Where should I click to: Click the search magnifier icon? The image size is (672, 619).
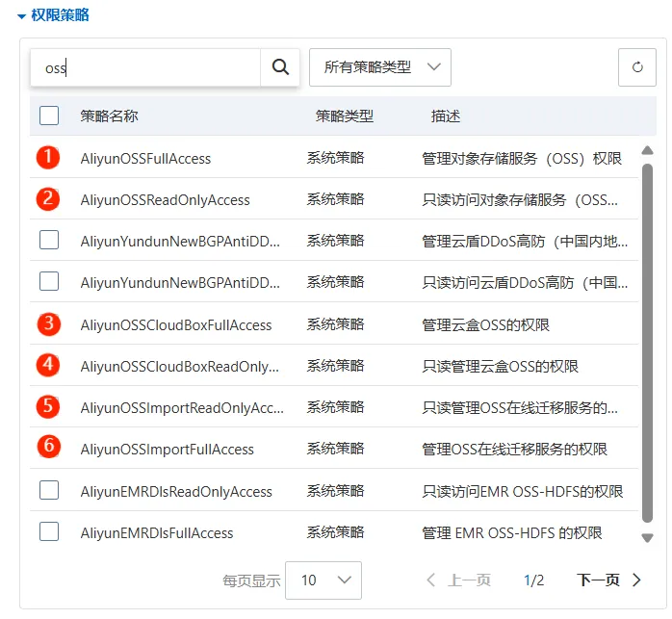coord(280,67)
